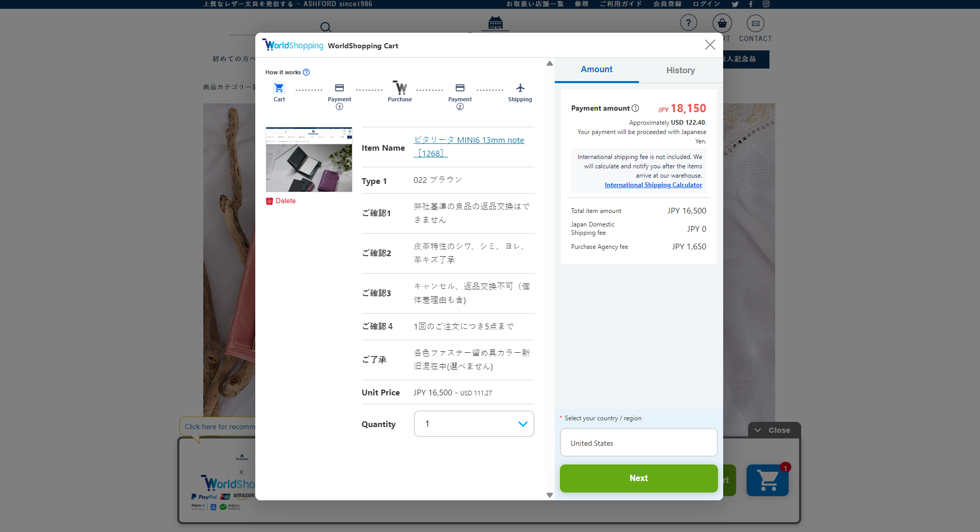
Task: Open the country/region selector
Action: [x=638, y=443]
